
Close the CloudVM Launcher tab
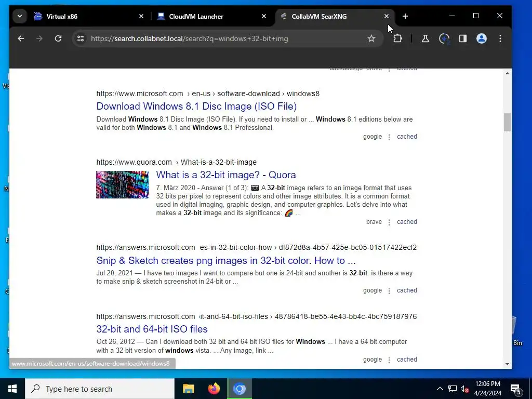pos(263,16)
